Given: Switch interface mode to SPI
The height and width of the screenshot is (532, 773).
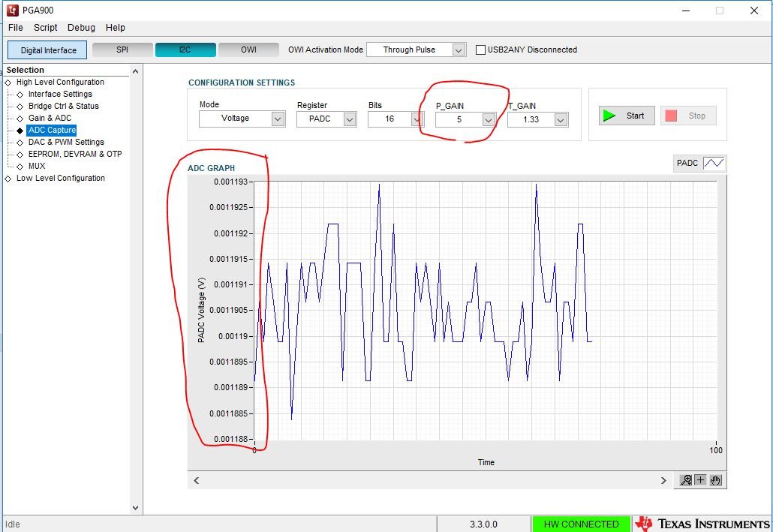Looking at the screenshot, I should [122, 50].
